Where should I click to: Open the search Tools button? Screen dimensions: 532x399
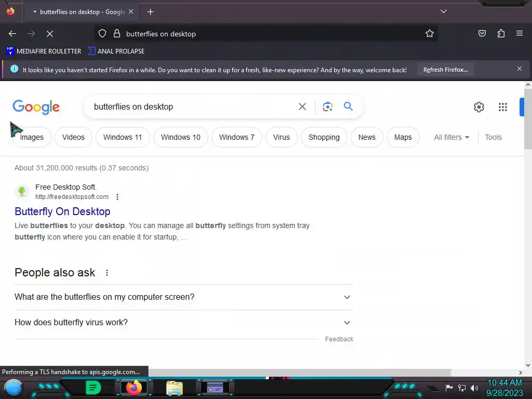point(493,137)
